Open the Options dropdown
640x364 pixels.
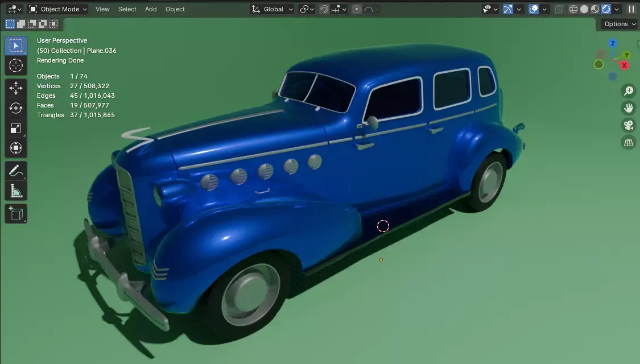(620, 24)
